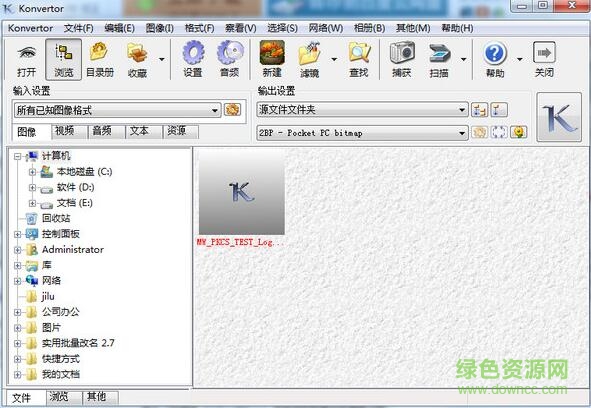Click the yellow flower icon beside output format
Viewport: 591px width, 408px height.
tap(519, 132)
